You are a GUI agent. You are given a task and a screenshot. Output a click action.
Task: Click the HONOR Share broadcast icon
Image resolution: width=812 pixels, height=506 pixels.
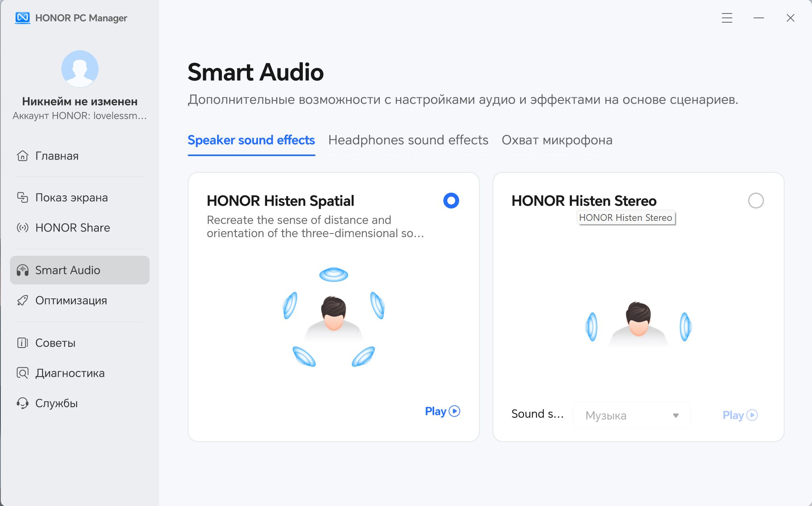pyautogui.click(x=23, y=228)
